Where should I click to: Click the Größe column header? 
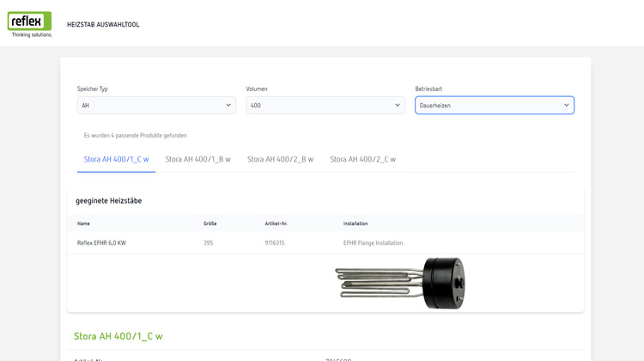(210, 223)
